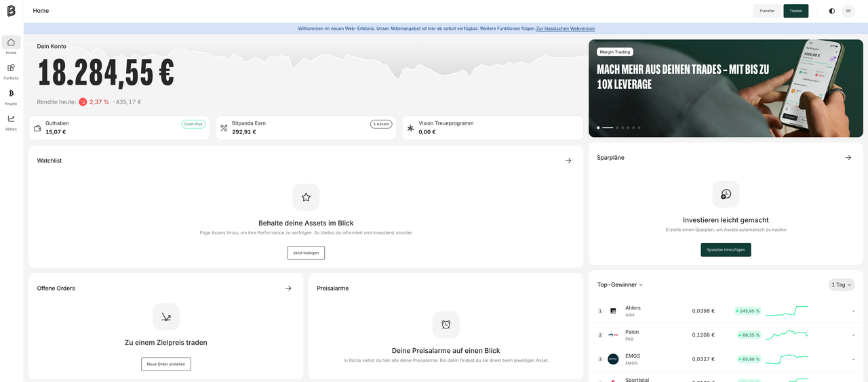Click the Vision Treueprogramm asterisk icon
This screenshot has width=868, height=382.
tap(410, 128)
